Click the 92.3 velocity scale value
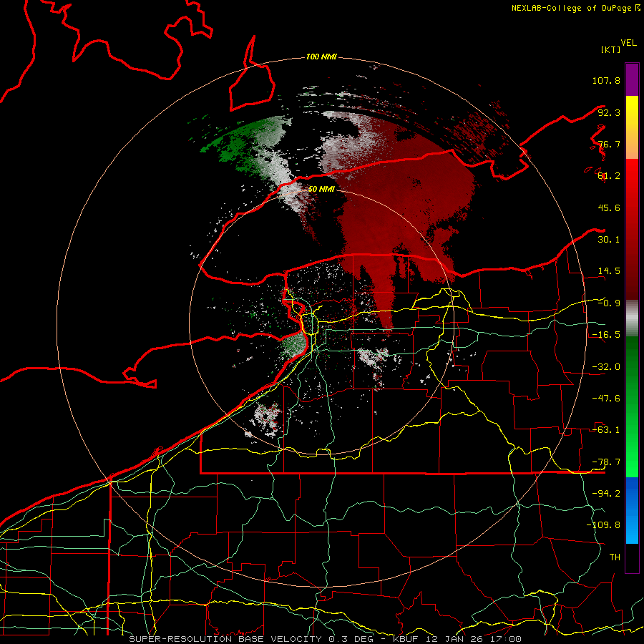Screen dimensions: 644x644 pyautogui.click(x=609, y=112)
